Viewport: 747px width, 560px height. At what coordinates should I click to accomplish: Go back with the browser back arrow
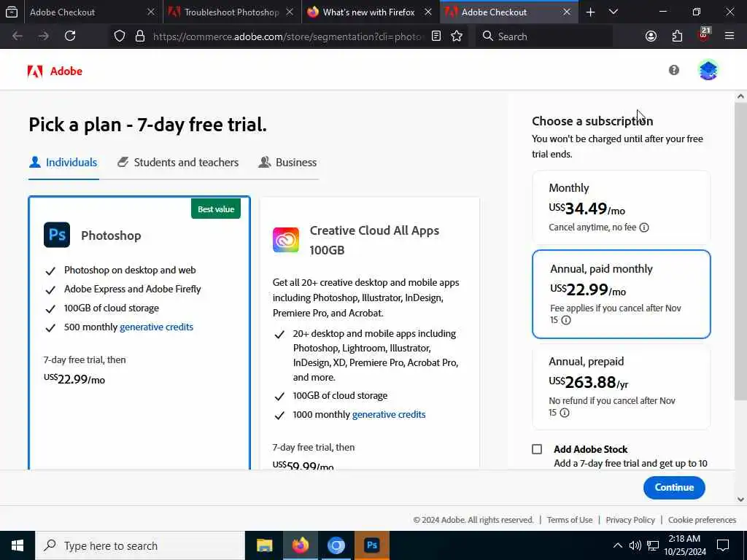18,36
